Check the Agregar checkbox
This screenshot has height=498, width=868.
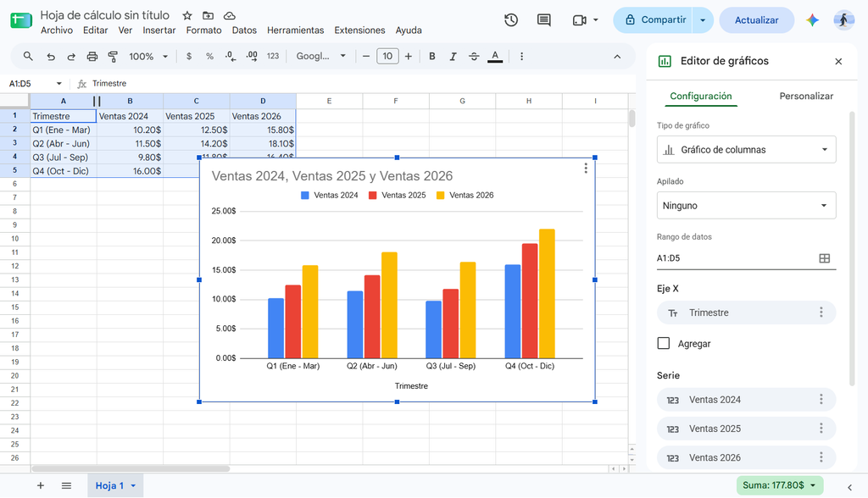tap(663, 343)
